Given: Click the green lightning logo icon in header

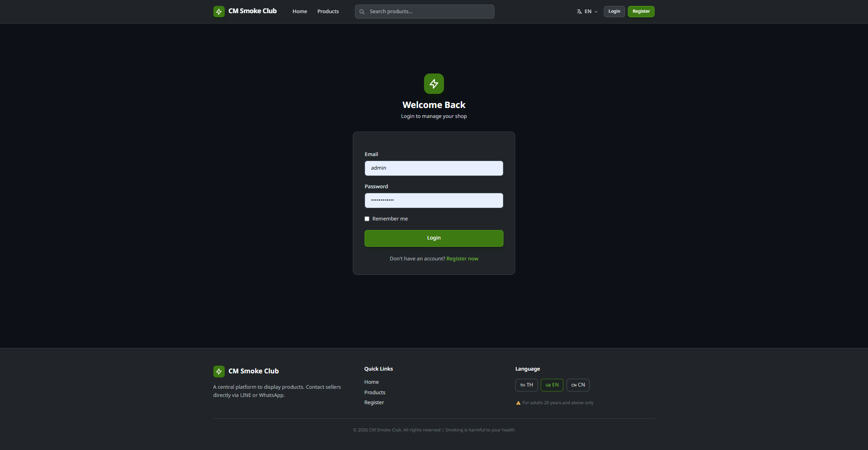Looking at the screenshot, I should coord(219,11).
